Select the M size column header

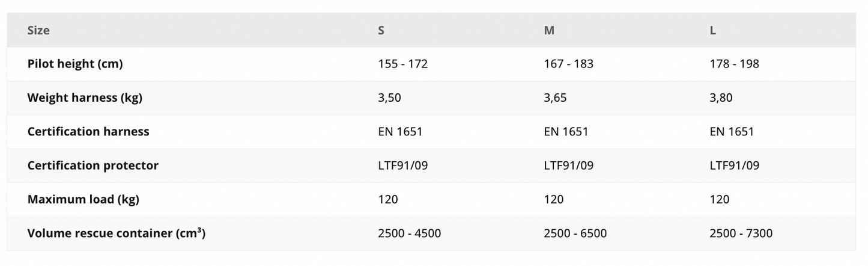[549, 30]
